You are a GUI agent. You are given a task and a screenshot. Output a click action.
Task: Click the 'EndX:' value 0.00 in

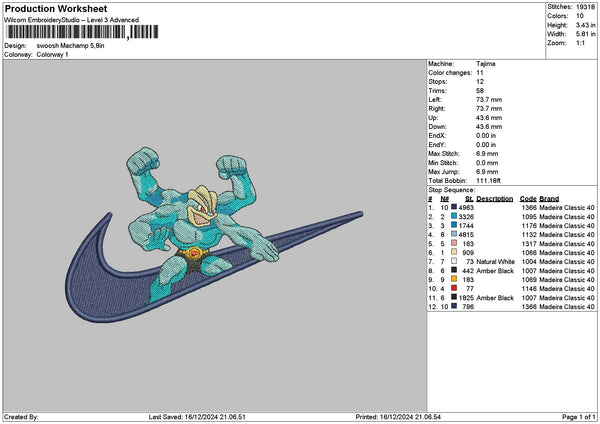pos(486,136)
